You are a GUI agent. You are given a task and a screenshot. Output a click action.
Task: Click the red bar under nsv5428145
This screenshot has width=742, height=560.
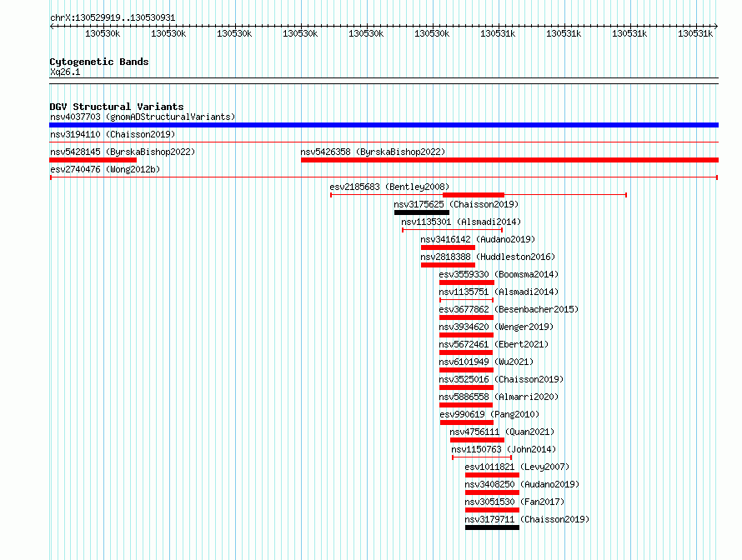click(x=93, y=160)
